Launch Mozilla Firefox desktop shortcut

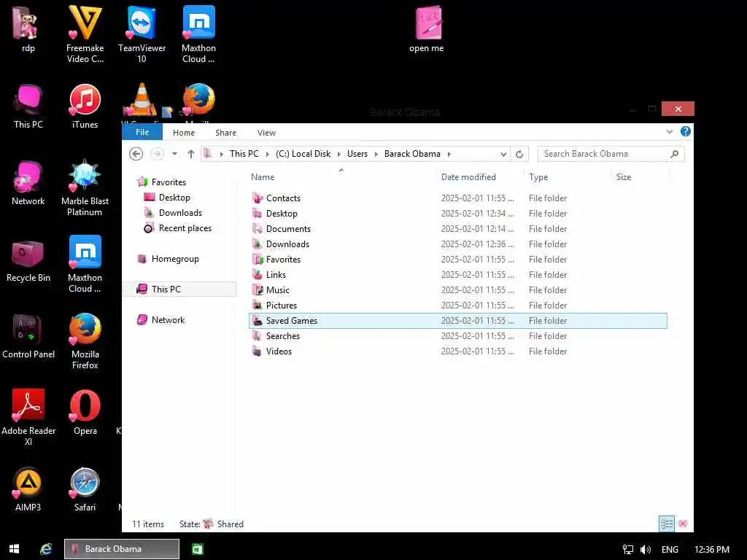85,341
